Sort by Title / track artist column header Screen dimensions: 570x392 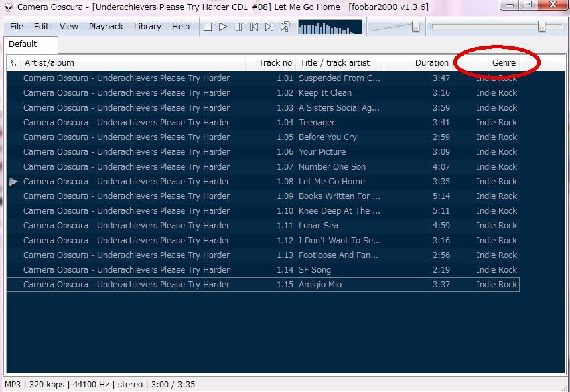(340, 62)
